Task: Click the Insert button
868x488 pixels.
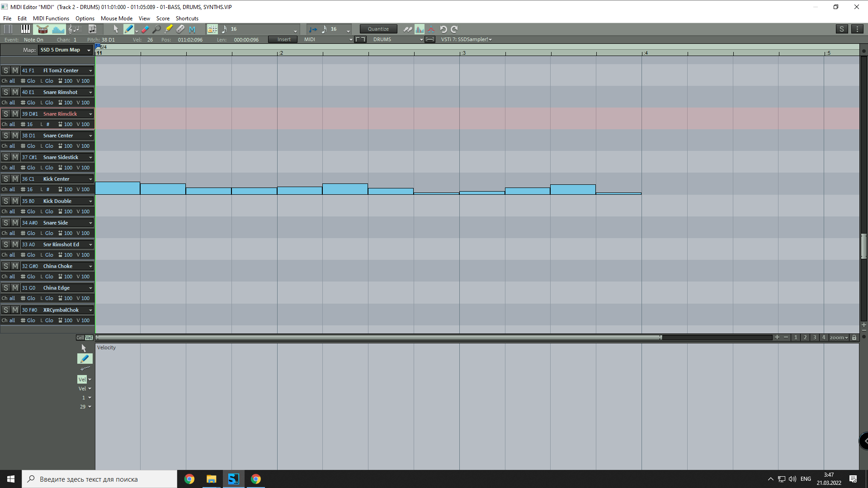Action: click(283, 40)
